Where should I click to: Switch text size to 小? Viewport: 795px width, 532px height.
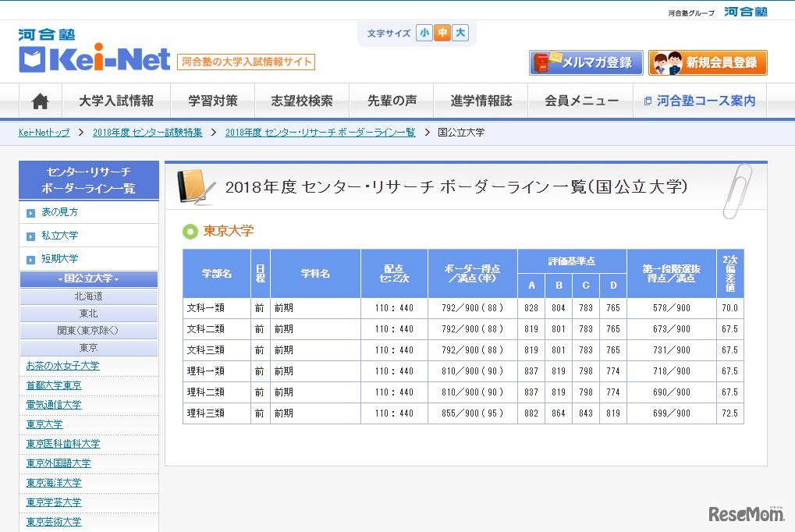click(x=424, y=34)
